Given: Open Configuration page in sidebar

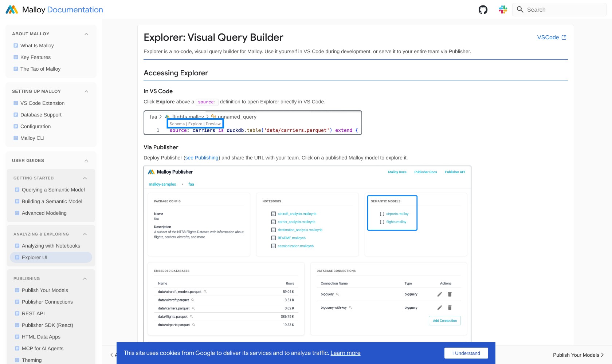Looking at the screenshot, I should tap(35, 126).
